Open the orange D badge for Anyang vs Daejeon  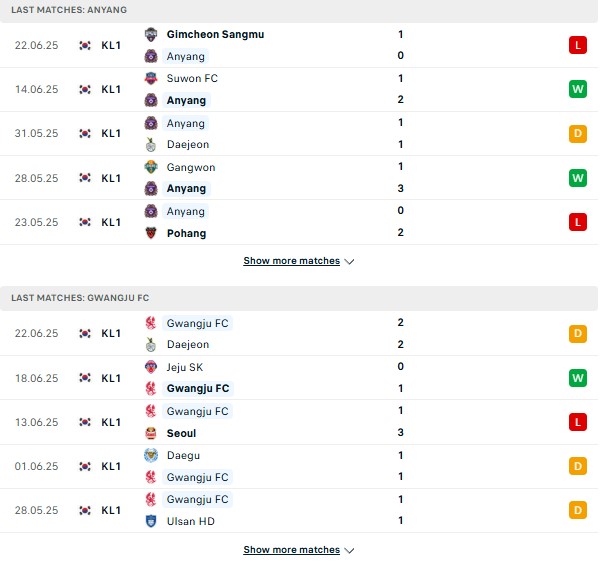tap(577, 134)
